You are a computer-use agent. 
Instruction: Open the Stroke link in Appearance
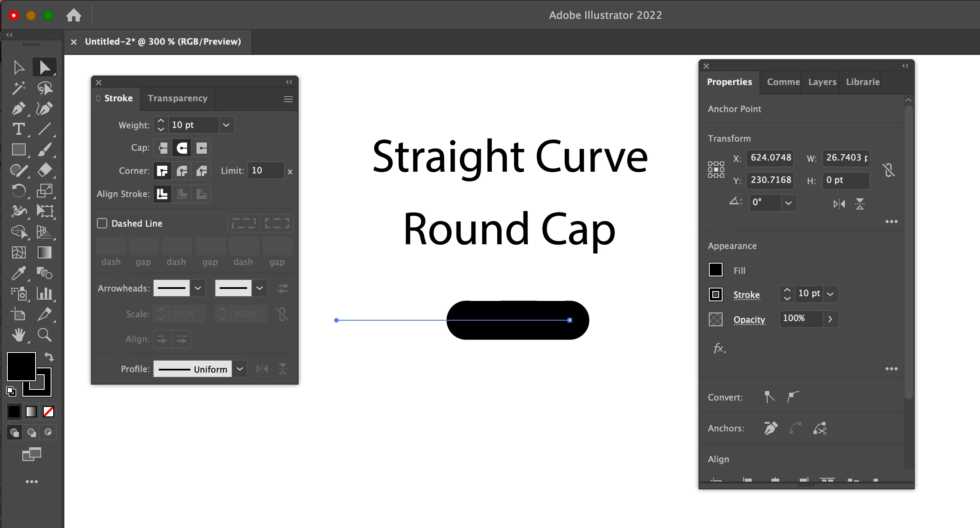[x=746, y=295]
